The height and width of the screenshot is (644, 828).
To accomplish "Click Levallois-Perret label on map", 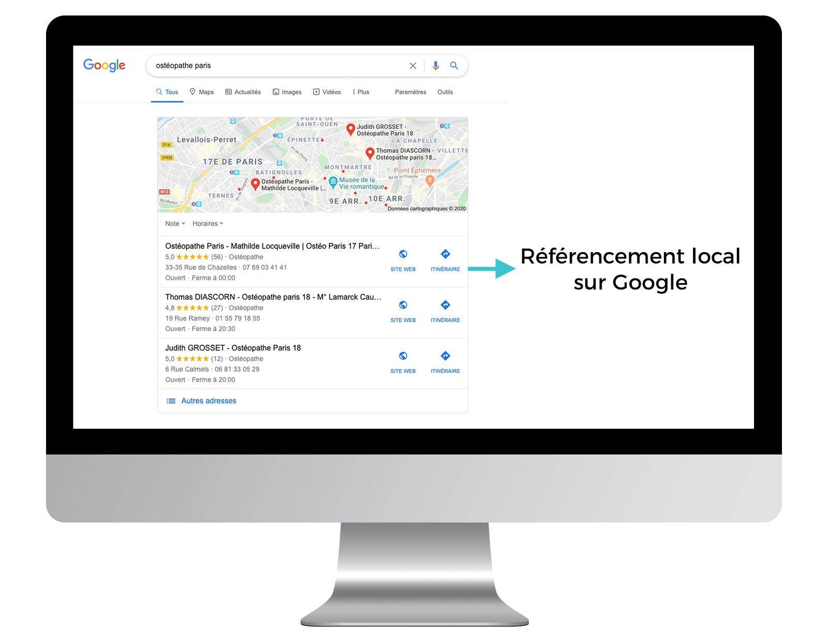I will [x=206, y=140].
